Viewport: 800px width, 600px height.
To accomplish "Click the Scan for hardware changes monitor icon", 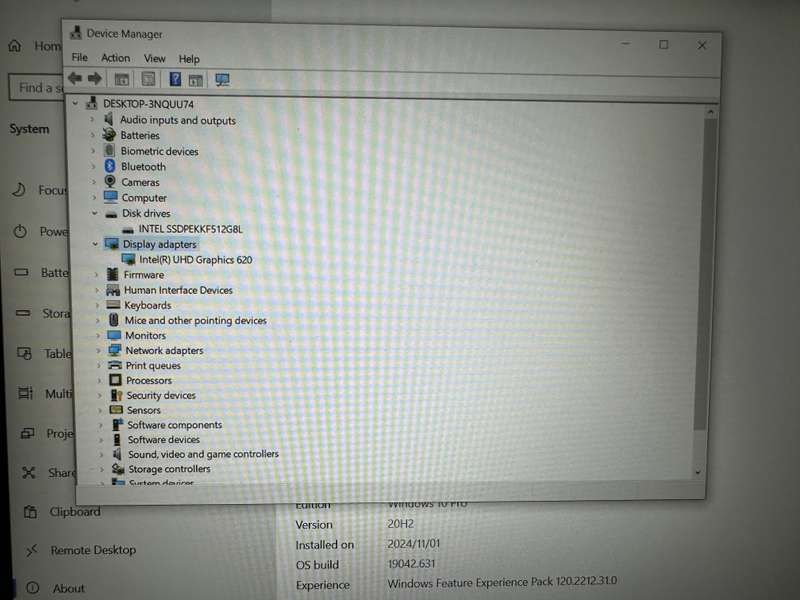I will 222,80.
